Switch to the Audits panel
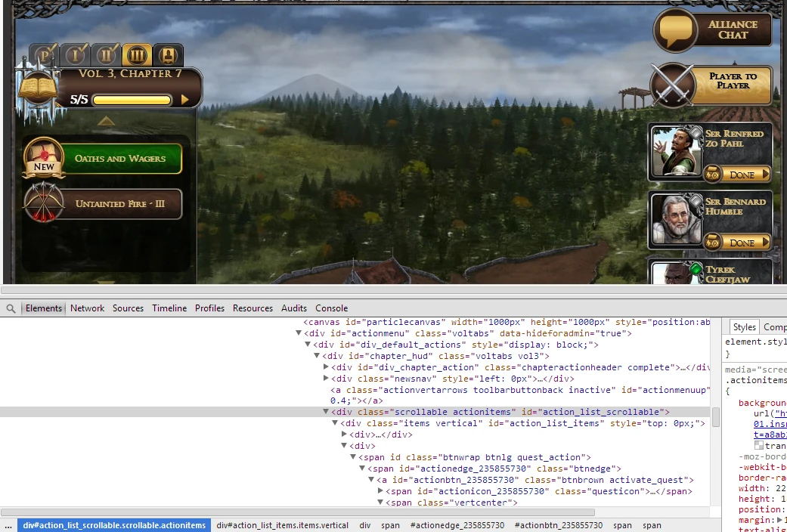 pos(293,308)
